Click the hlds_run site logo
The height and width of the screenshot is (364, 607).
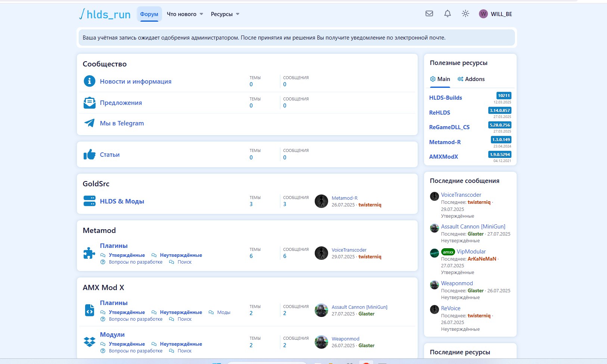[x=105, y=14]
